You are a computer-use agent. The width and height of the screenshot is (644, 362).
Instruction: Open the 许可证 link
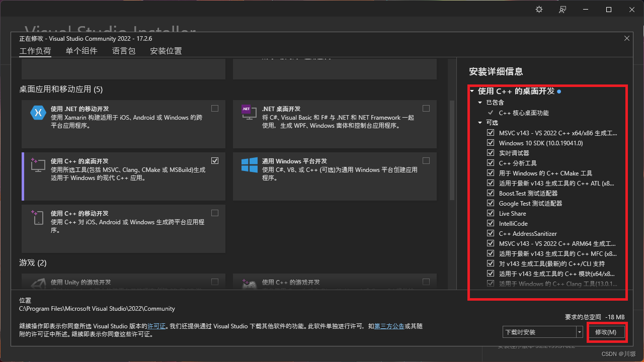pos(156,326)
